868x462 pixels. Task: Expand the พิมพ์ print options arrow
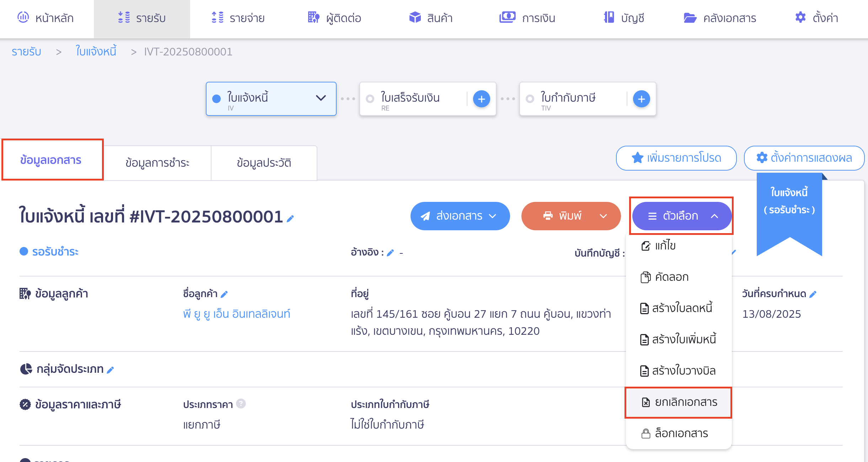click(603, 216)
